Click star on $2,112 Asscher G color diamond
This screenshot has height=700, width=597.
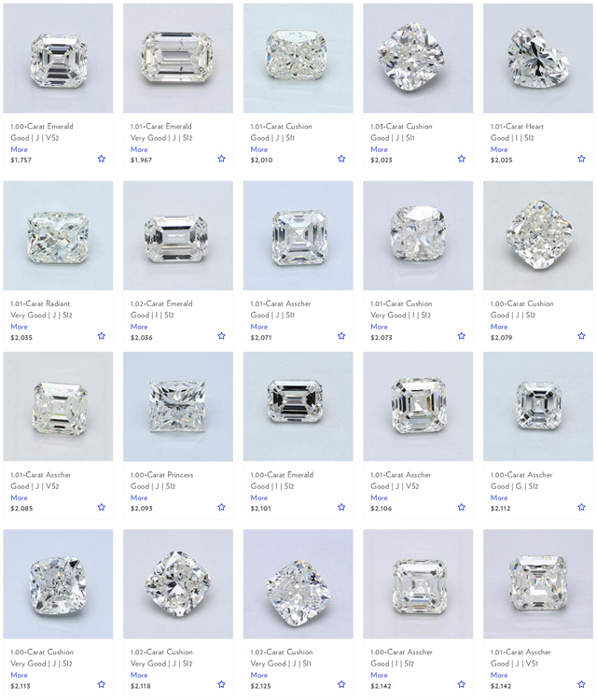click(x=581, y=507)
